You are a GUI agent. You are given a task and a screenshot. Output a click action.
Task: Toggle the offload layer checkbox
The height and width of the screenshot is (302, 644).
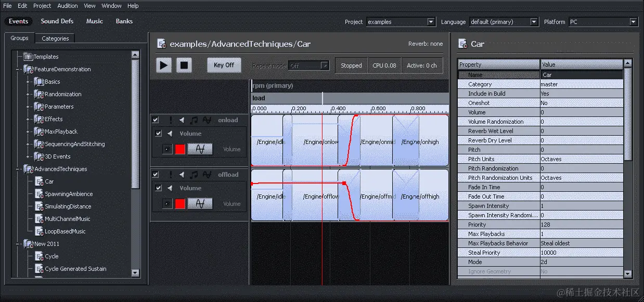(156, 175)
